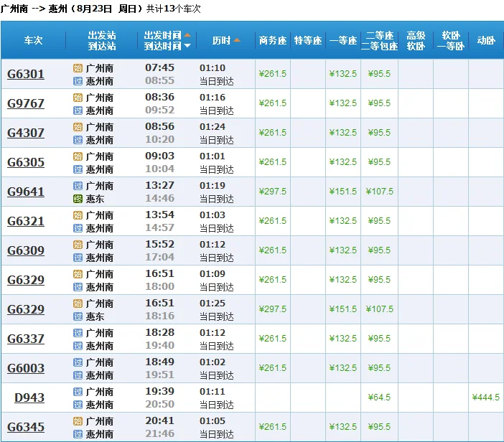Click the green 终 terminus icon beside 惠东 in G9641 row
The width and height of the screenshot is (504, 442).
(x=78, y=199)
